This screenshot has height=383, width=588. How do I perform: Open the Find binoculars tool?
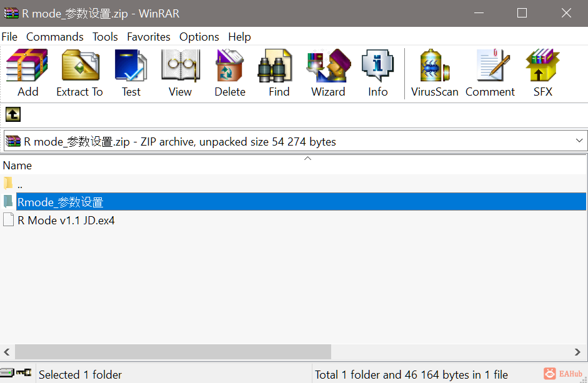coord(275,65)
